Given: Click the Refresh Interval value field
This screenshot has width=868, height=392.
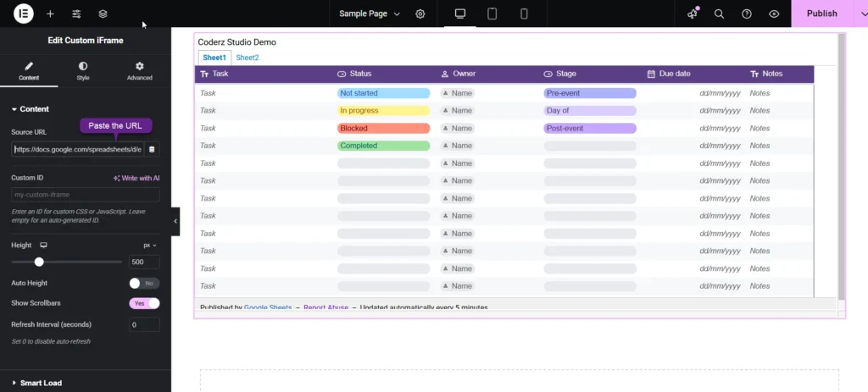Looking at the screenshot, I should tap(144, 325).
